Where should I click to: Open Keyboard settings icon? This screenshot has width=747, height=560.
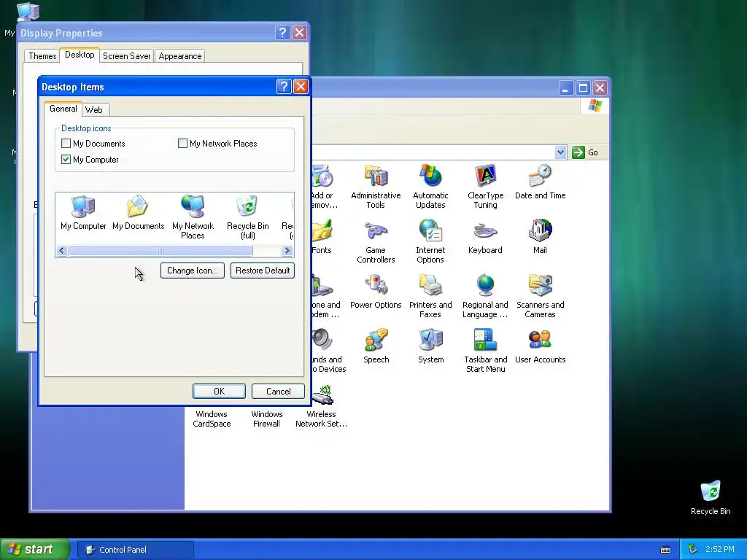point(485,237)
